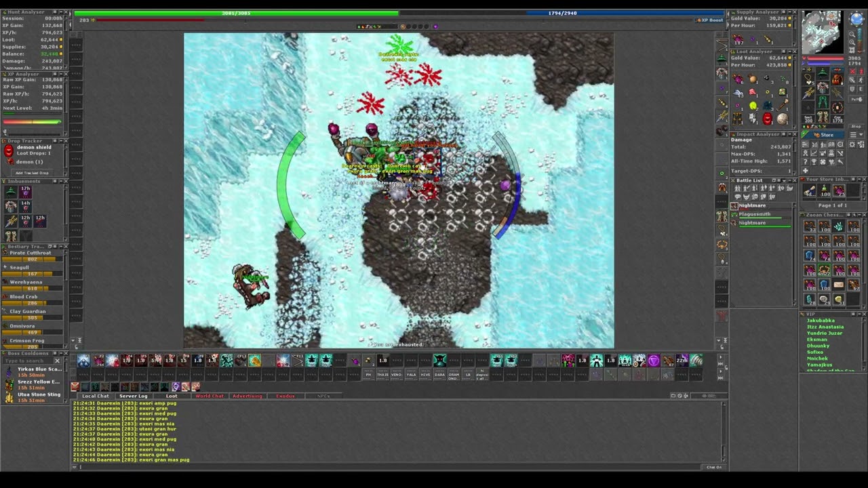
Task: Select Itzz Anastasia in VIP list
Action: [x=825, y=327]
